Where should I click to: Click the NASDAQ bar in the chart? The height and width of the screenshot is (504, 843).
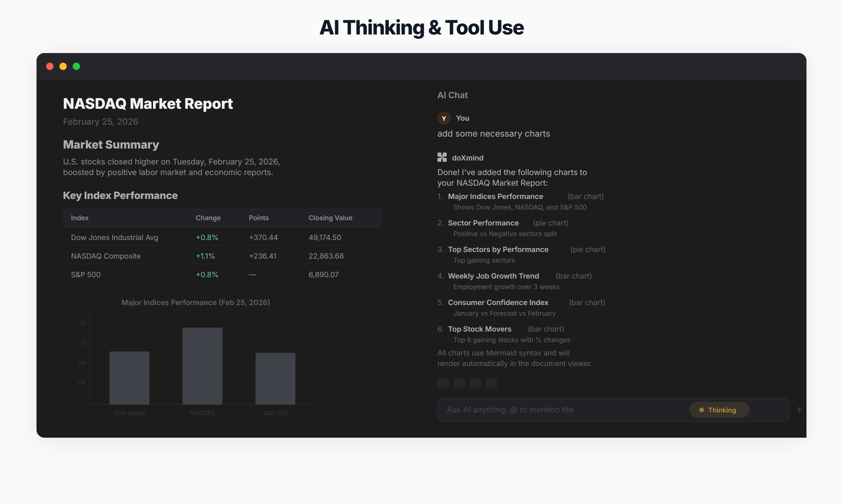202,366
